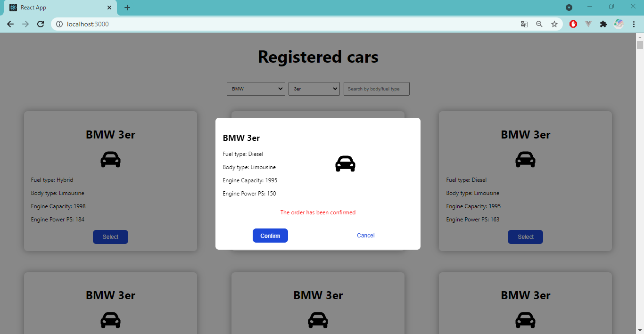Cancel the order via the Cancel link

(x=365, y=235)
